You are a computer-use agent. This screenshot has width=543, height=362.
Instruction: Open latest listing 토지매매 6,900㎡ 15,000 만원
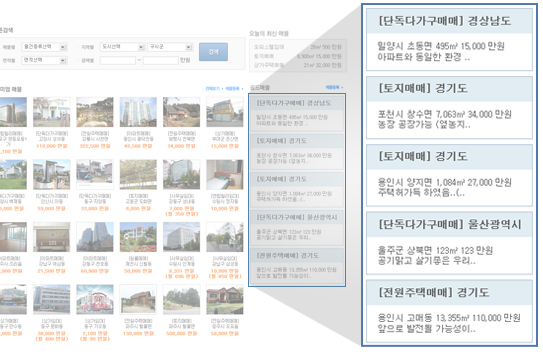pos(298,56)
